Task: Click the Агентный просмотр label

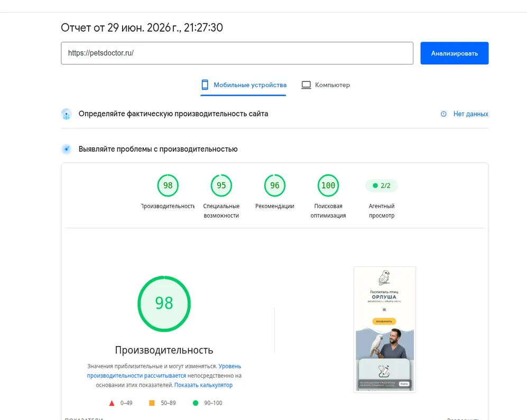Action: pos(382,211)
